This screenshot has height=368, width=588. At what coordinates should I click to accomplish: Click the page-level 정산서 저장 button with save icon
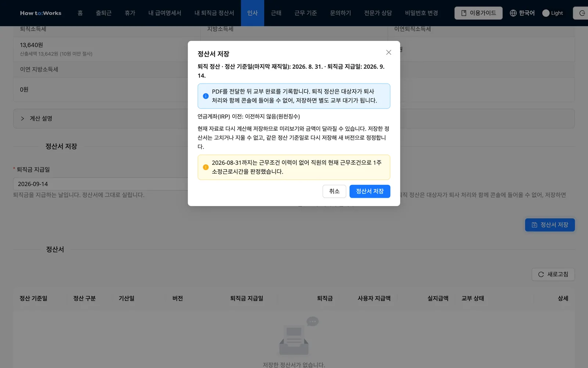[x=550, y=225]
